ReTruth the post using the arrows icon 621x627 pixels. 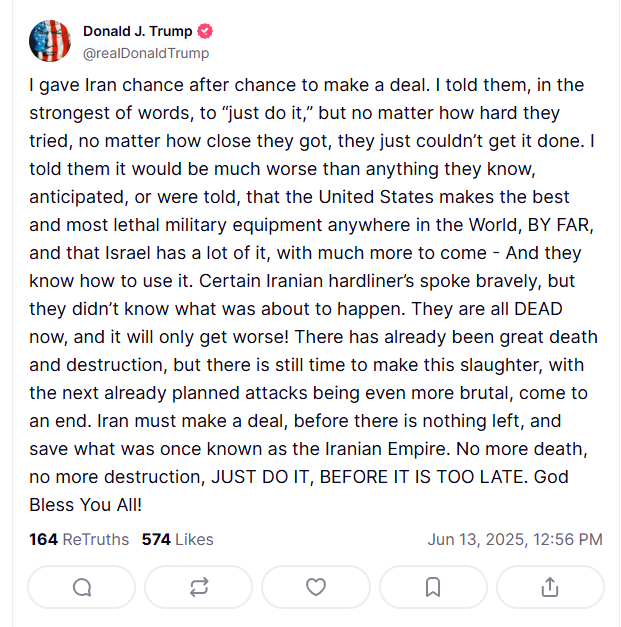pos(199,587)
